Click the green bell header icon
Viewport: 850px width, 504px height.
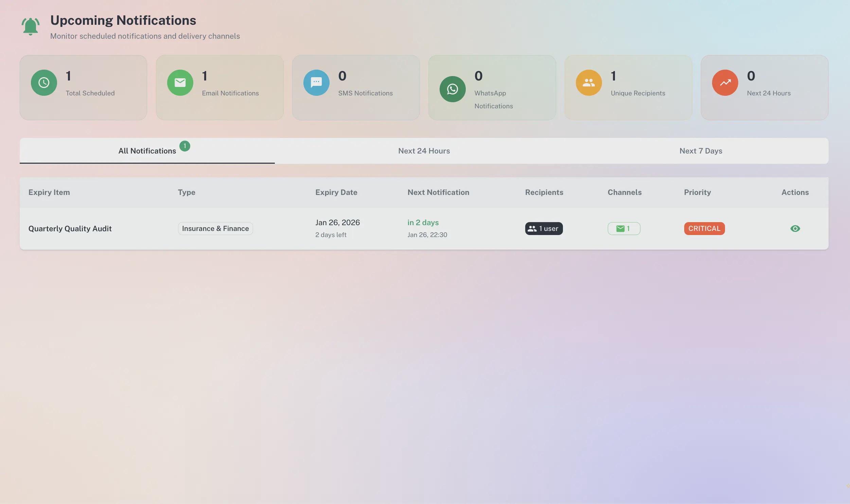31,26
